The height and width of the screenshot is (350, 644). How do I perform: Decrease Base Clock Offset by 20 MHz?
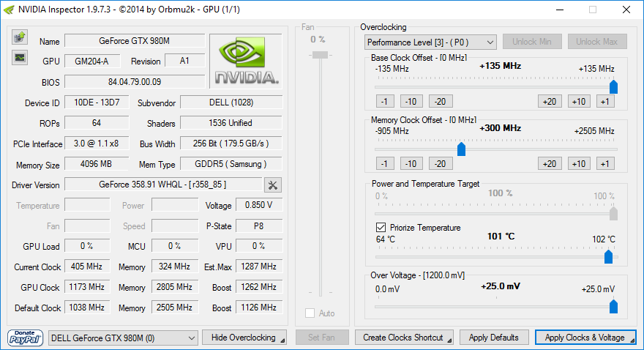(441, 102)
